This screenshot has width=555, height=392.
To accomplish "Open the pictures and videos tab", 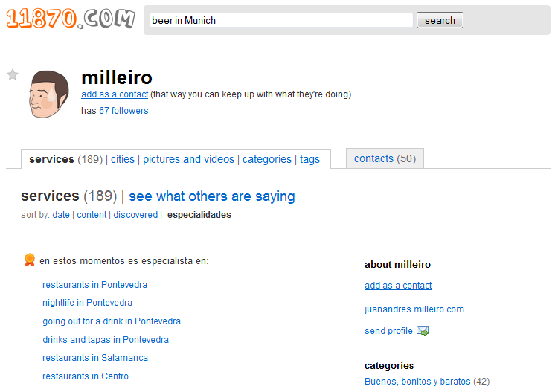I will (x=188, y=159).
